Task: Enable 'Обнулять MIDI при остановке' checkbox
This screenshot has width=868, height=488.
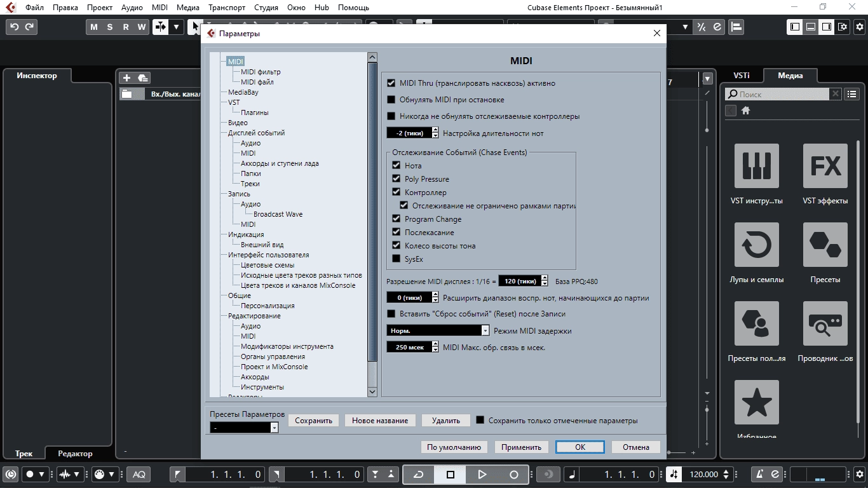Action: [x=391, y=100]
